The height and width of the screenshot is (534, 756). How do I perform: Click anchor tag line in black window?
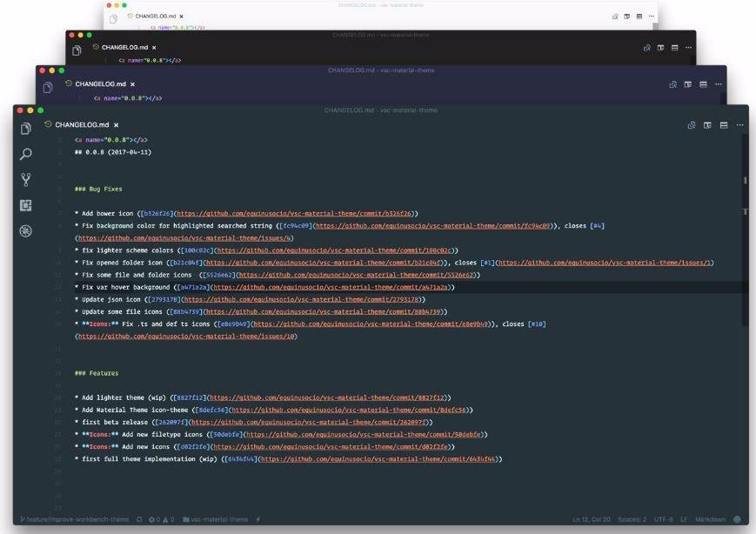tap(150, 61)
